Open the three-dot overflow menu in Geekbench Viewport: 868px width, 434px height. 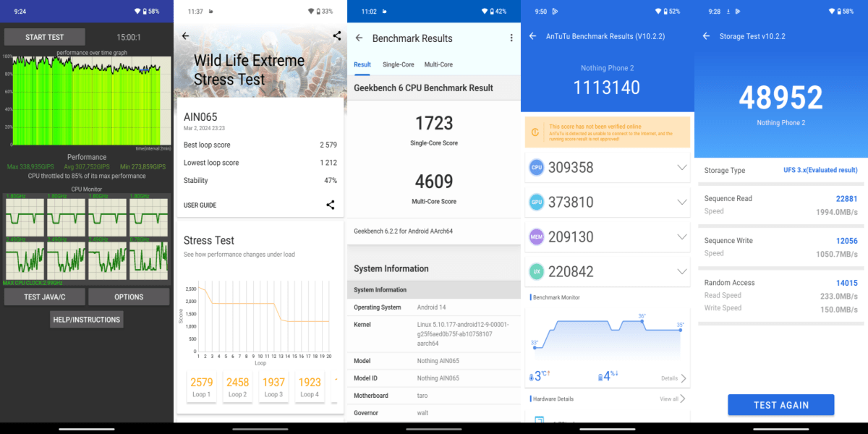(x=511, y=38)
